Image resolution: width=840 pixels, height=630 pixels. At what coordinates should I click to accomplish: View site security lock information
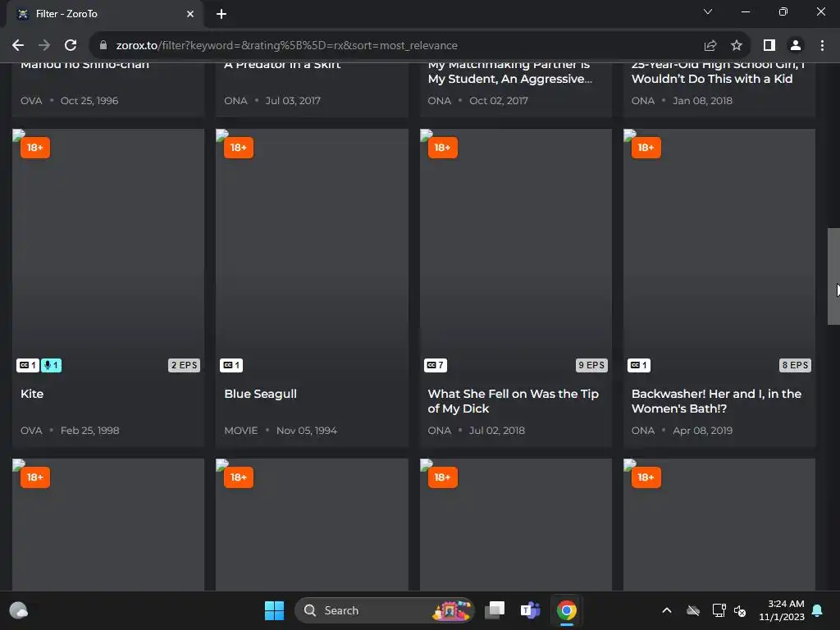point(103,46)
